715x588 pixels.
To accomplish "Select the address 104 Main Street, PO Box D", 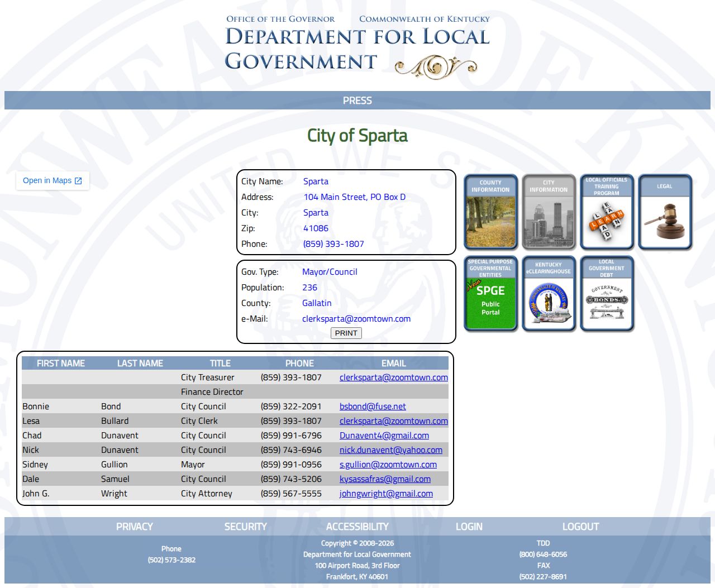I will pyautogui.click(x=355, y=197).
